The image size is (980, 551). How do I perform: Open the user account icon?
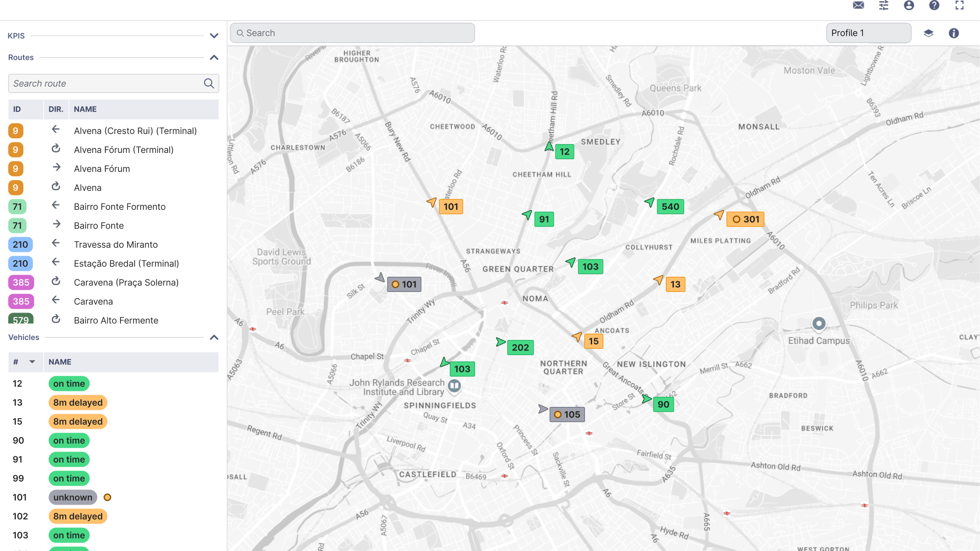click(x=909, y=5)
